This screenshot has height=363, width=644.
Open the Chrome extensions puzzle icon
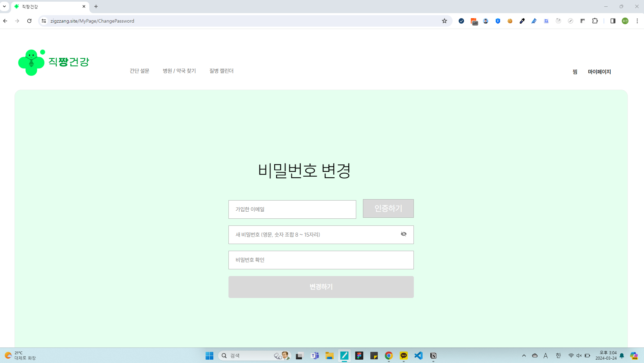point(595,21)
